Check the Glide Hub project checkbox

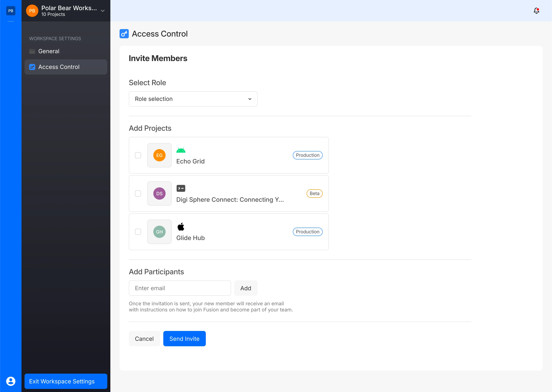click(x=138, y=232)
